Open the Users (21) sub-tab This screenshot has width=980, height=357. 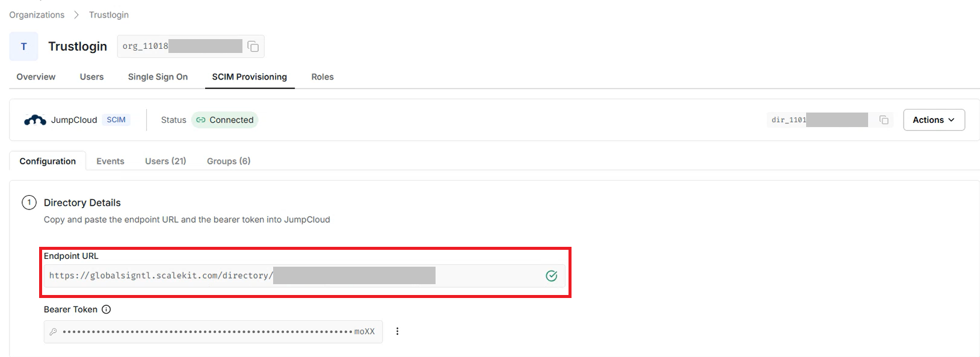tap(165, 161)
